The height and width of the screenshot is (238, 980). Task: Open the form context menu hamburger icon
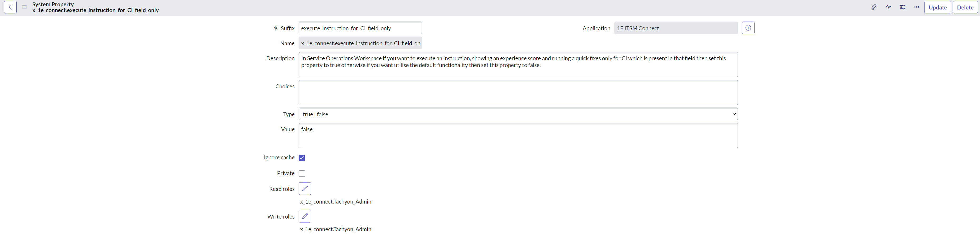24,7
